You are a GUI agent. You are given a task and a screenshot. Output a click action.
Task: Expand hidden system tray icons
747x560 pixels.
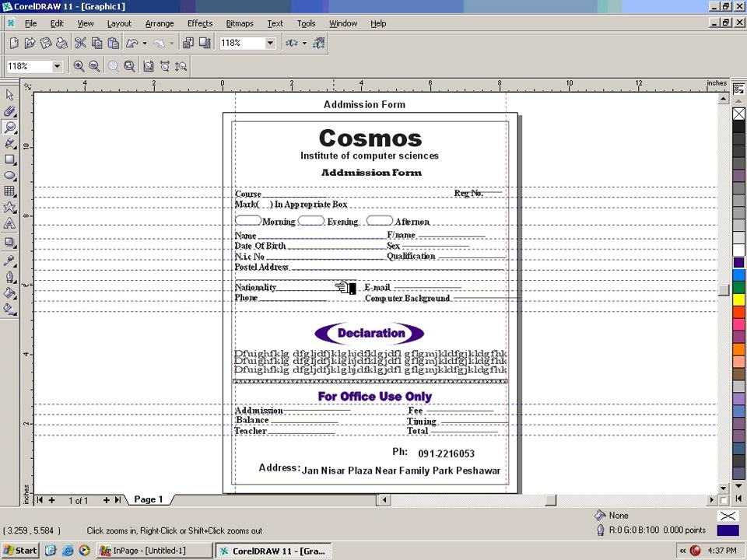point(682,551)
